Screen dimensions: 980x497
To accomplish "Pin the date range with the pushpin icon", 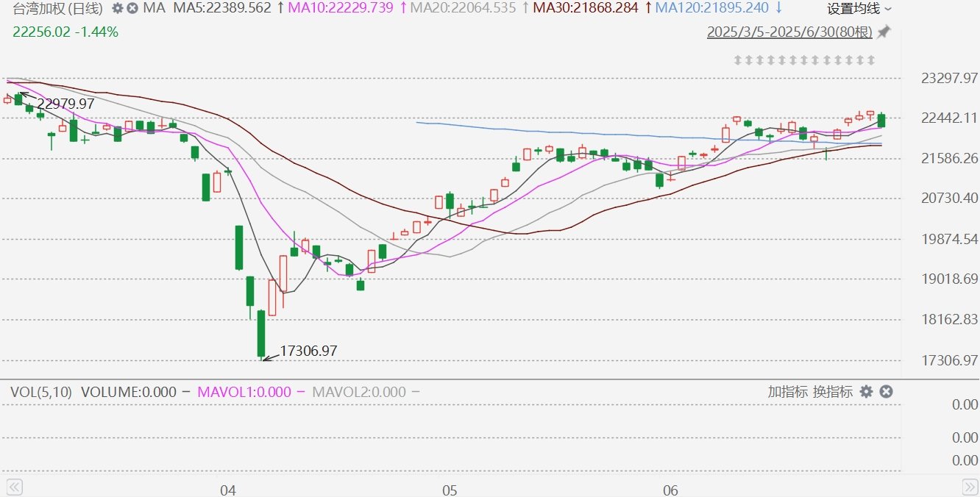I will click(x=884, y=32).
